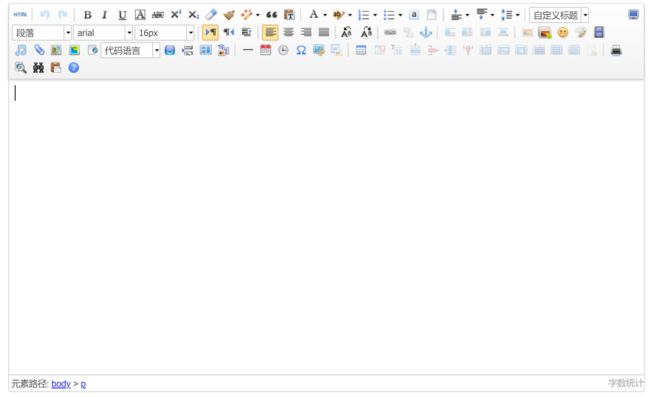Apply the font color A button
650x397 pixels.
(x=314, y=15)
